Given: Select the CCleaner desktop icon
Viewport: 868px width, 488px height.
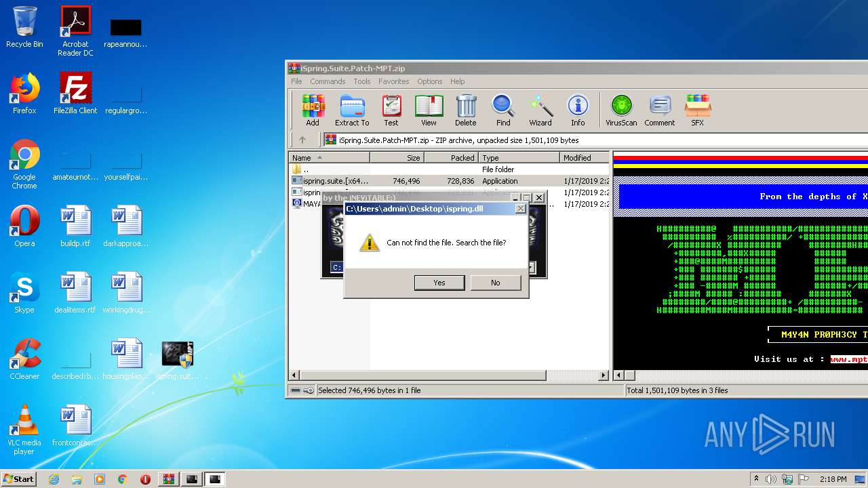Looking at the screenshot, I should pyautogui.click(x=24, y=359).
